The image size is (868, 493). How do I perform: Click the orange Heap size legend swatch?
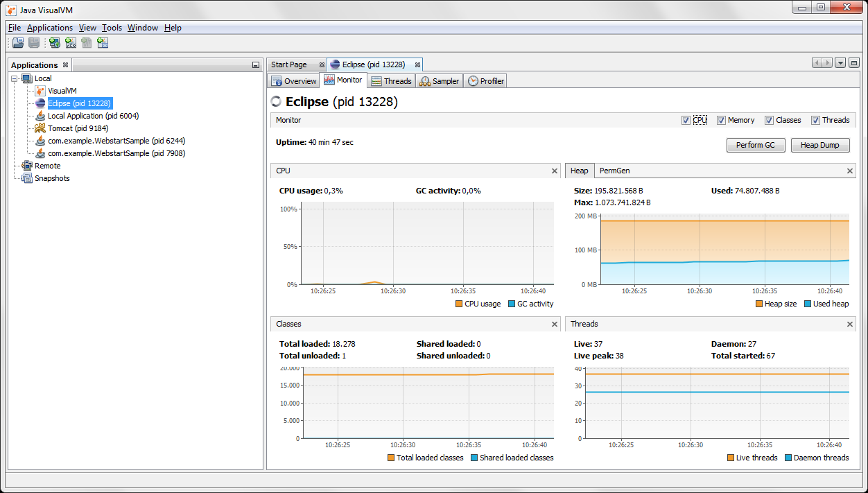pos(759,304)
